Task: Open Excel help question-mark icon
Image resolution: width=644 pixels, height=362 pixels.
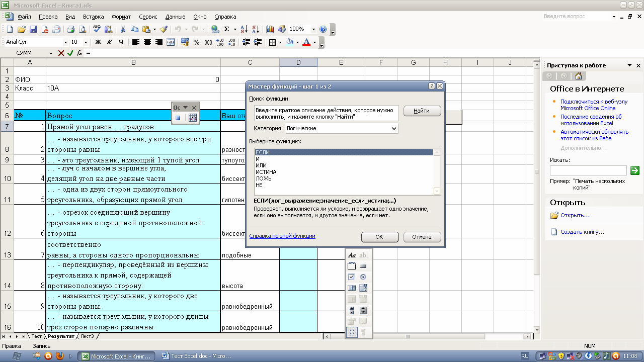Action: click(323, 29)
